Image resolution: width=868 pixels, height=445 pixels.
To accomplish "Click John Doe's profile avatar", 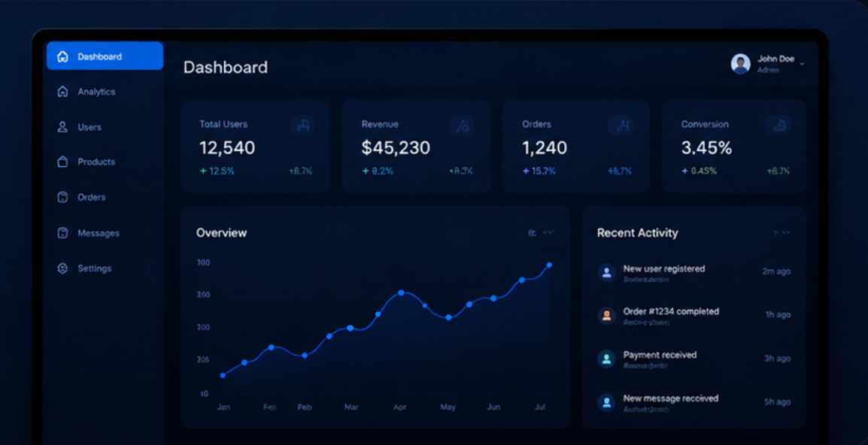I will [740, 64].
